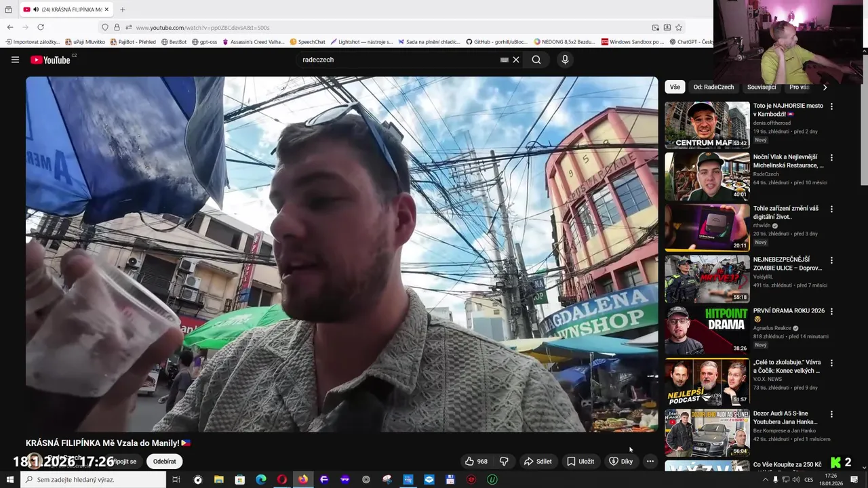This screenshot has width=868, height=488.
Task: Open options for 'NEJNEBEZPEČNĚJŠÍ ZOMBIE ULICE' video
Action: (x=831, y=260)
